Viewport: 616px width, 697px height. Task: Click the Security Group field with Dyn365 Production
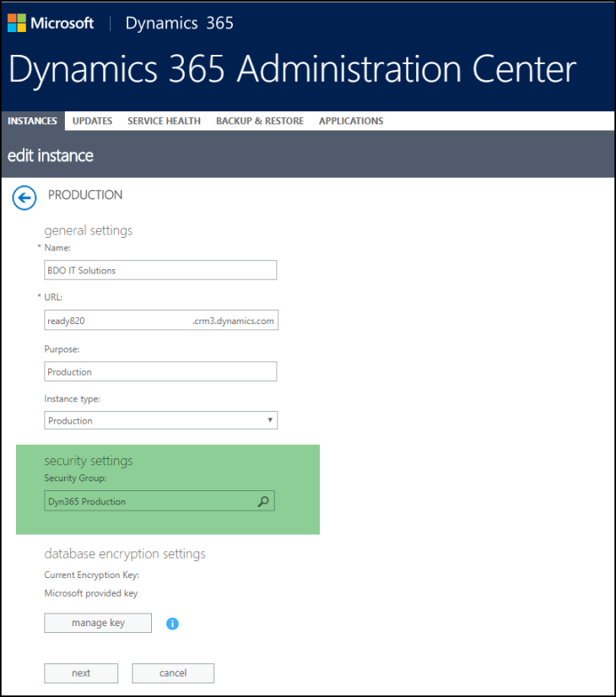click(x=148, y=501)
